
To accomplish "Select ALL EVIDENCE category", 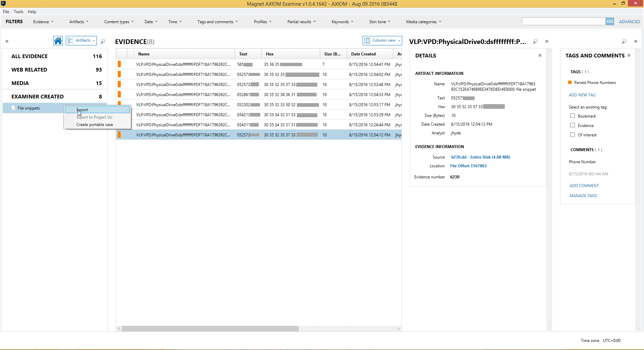I will [x=55, y=56].
